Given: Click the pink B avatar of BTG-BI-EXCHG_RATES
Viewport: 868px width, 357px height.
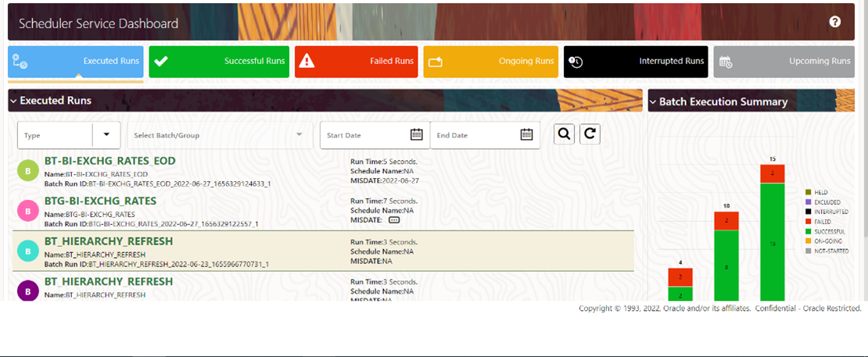Looking at the screenshot, I should coord(27,211).
